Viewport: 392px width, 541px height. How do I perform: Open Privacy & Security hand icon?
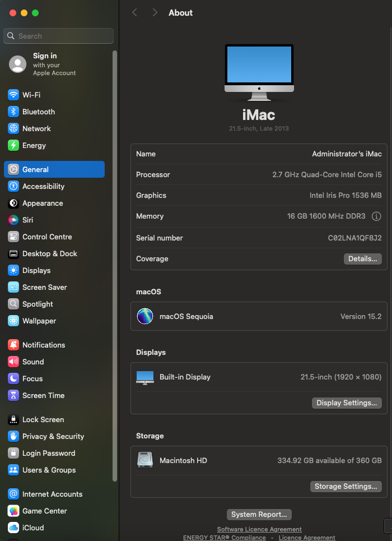[13, 437]
